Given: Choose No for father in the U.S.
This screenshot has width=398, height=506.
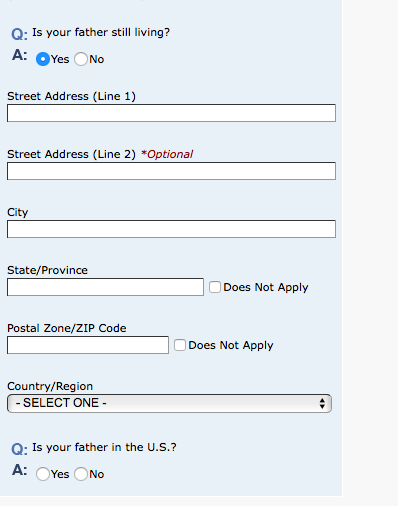Looking at the screenshot, I should pos(81,474).
